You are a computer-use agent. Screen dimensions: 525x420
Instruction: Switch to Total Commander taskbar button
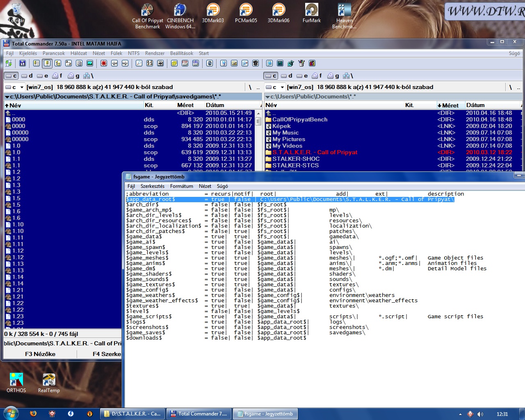[x=199, y=414]
